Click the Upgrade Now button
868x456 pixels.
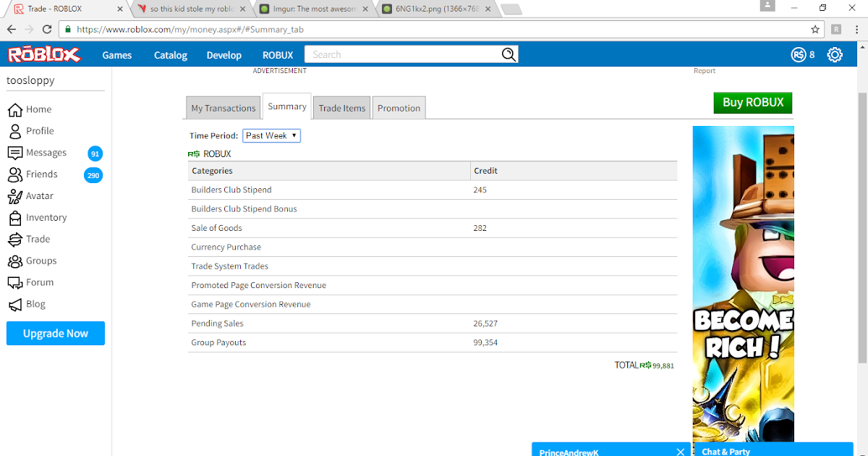click(x=56, y=334)
